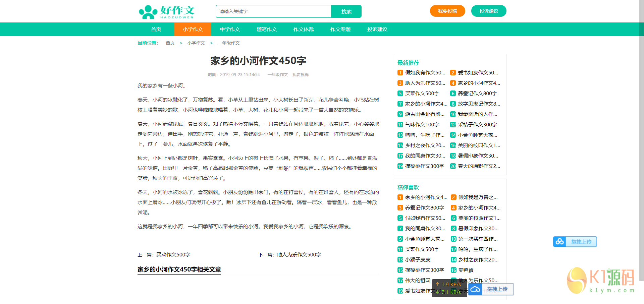This screenshot has height=304, width=644.
Task: Click the network speed indicator overlay
Action: tap(449, 288)
